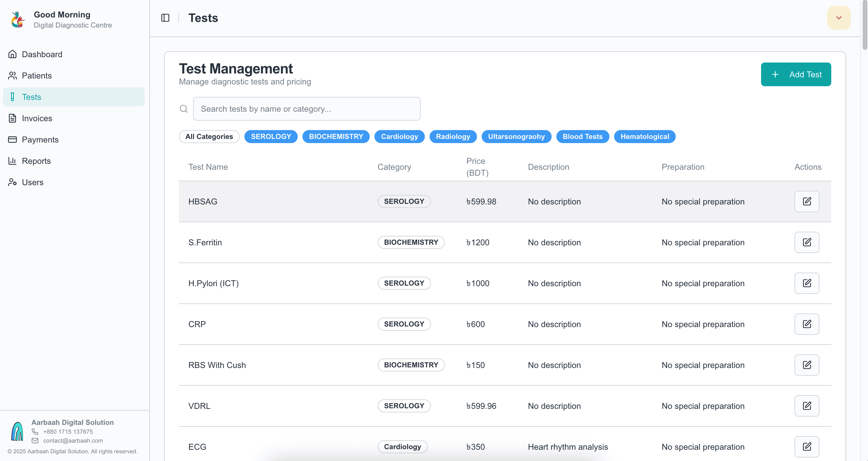
Task: Filter by BIOCHEMISTRY category chip
Action: tap(336, 137)
